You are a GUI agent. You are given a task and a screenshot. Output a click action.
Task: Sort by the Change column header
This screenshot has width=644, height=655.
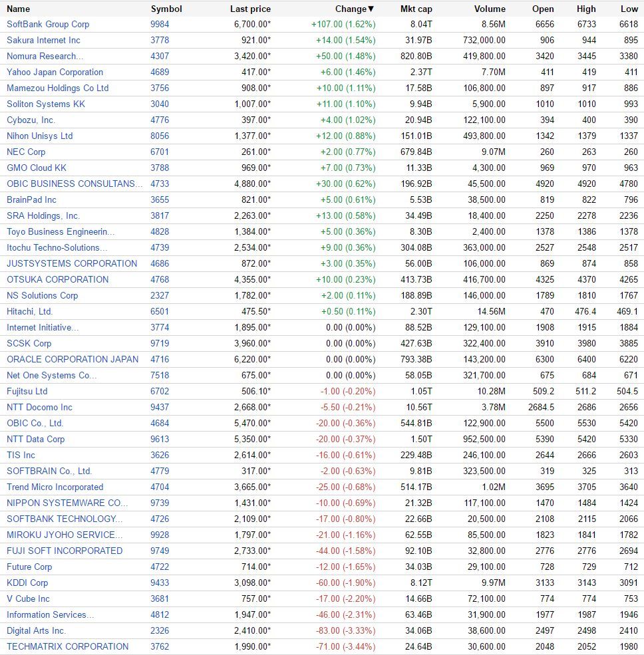tap(355, 9)
